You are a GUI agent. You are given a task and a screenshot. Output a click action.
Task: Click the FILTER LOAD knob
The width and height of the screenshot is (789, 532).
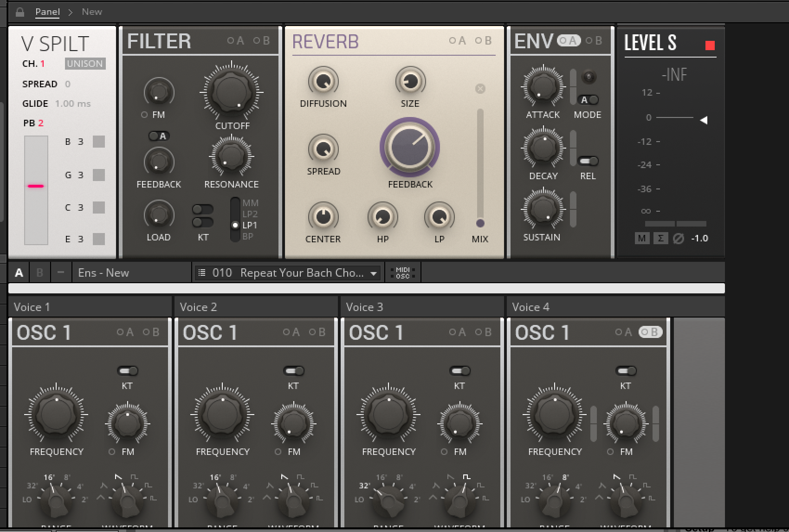(159, 214)
